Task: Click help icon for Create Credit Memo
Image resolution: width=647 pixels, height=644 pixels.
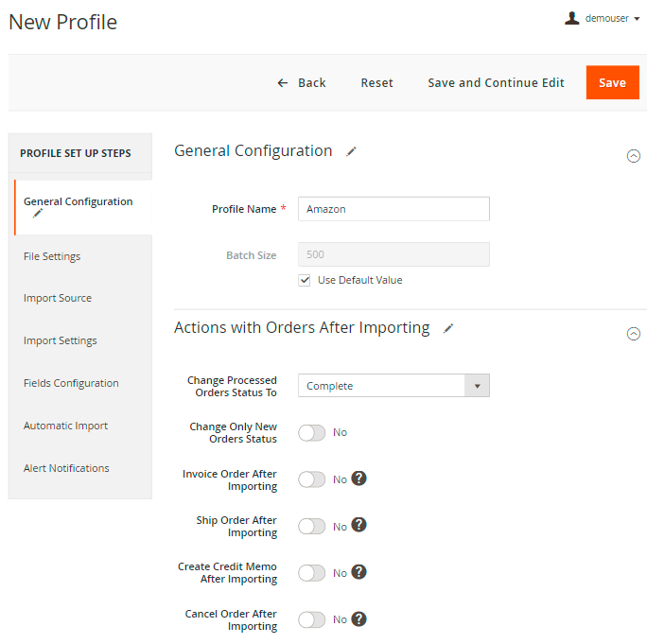Action: [x=358, y=572]
